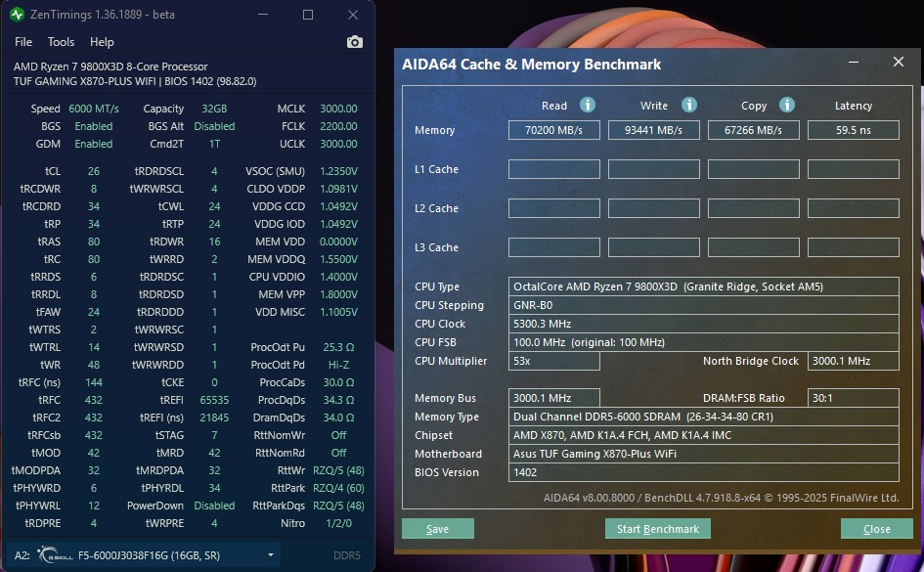The height and width of the screenshot is (572, 924).
Task: Click the RttPark RZQ/4 (60) value
Action: coord(338,488)
